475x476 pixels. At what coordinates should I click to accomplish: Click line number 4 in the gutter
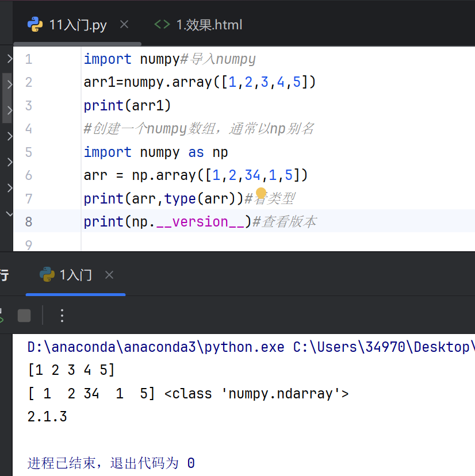point(29,129)
